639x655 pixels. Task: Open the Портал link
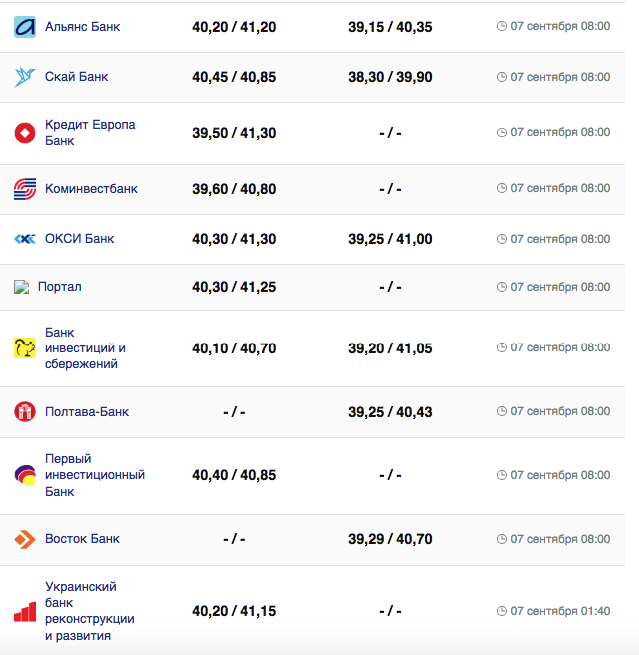click(x=60, y=287)
